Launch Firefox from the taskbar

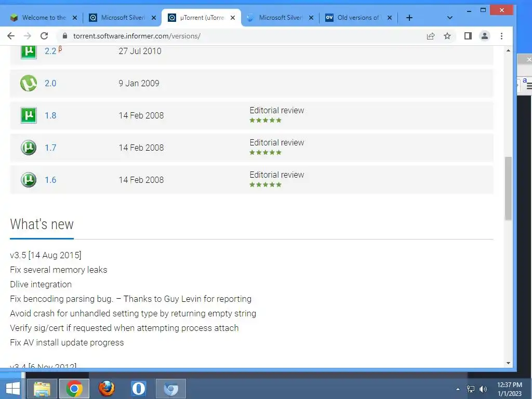click(107, 389)
